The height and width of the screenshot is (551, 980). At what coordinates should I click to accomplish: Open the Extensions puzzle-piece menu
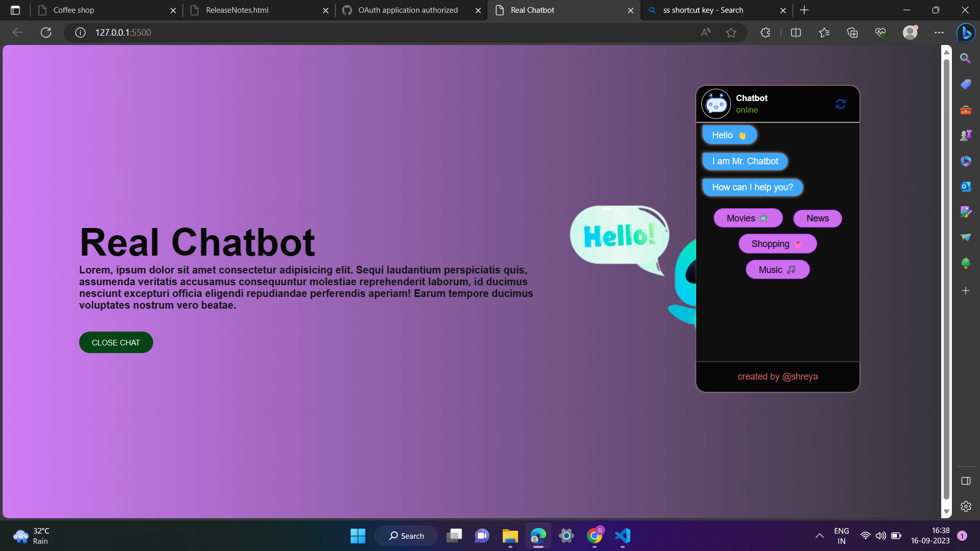pos(765,32)
